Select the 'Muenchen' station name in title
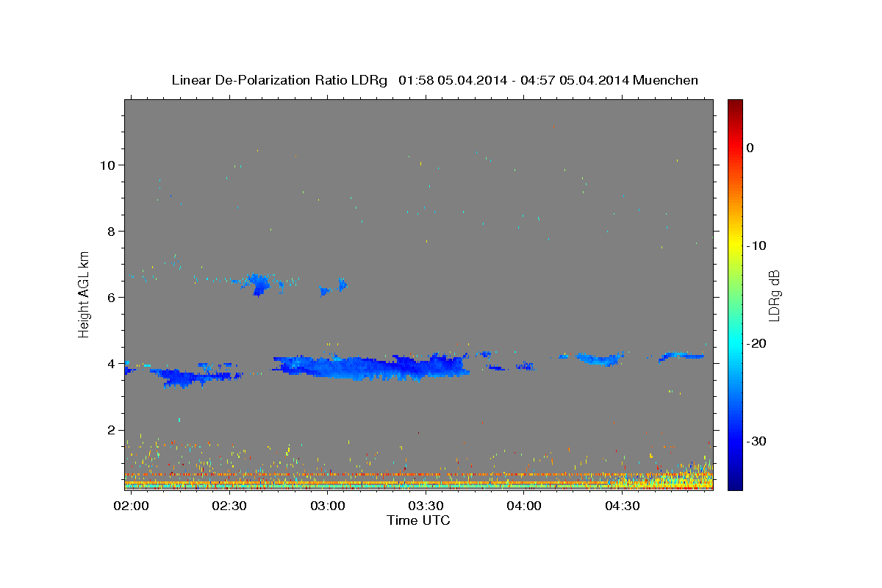 [666, 80]
